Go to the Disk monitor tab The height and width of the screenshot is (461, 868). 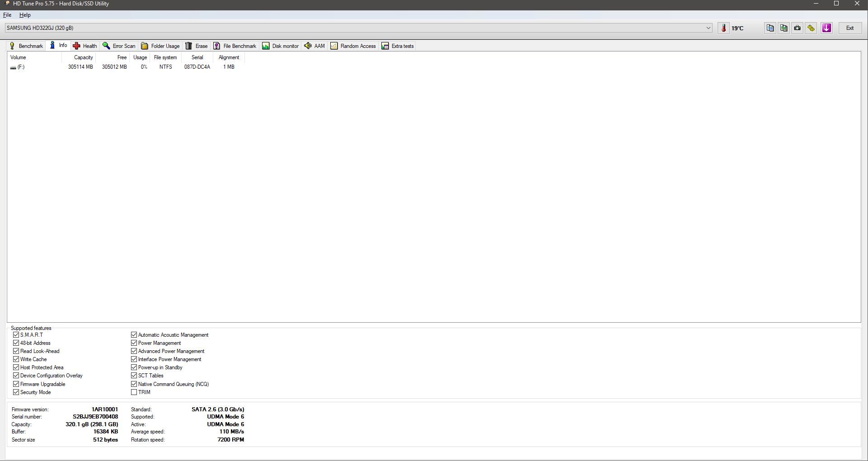(x=280, y=46)
